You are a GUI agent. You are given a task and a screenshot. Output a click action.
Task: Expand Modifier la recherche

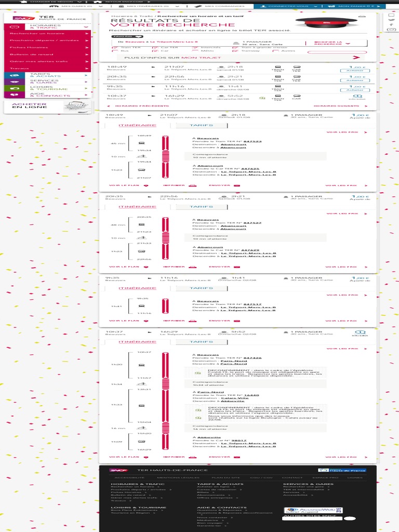coord(331,43)
